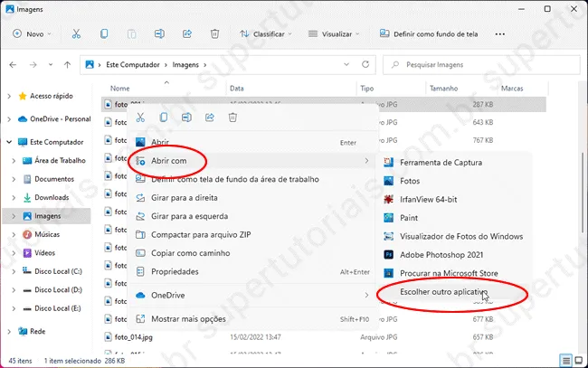Click the Delete trash icon in the top toolbar
Screen dimensions: 588x368
[x=214, y=34]
